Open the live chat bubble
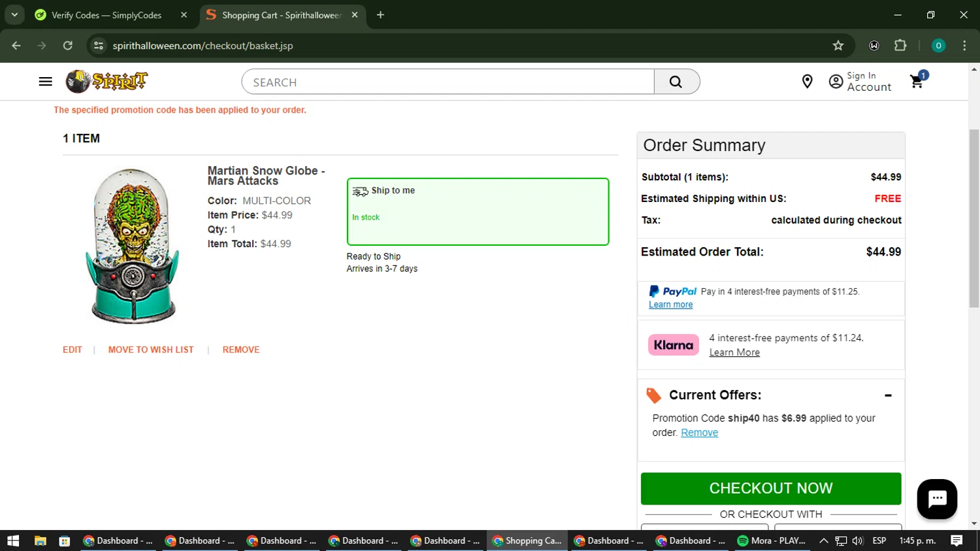The image size is (980, 551). 937,499
